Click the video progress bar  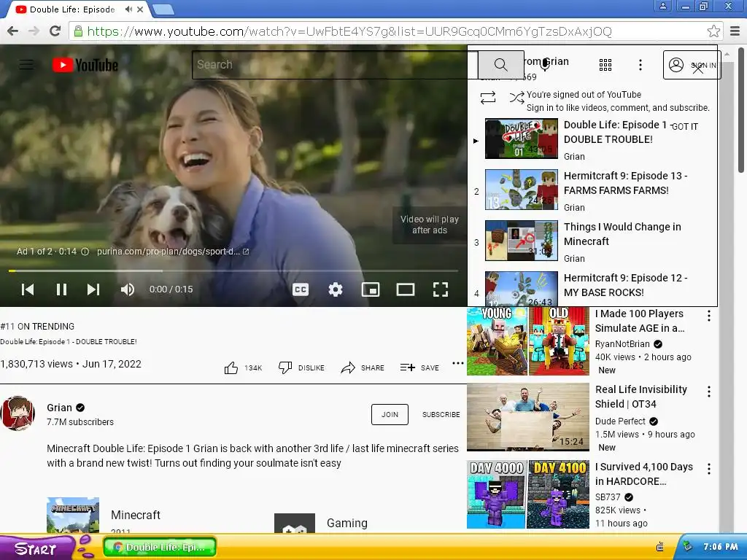[233, 271]
